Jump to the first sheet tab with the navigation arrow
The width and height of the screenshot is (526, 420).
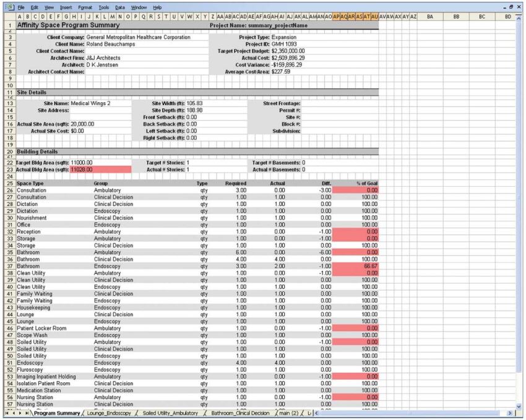point(7,413)
